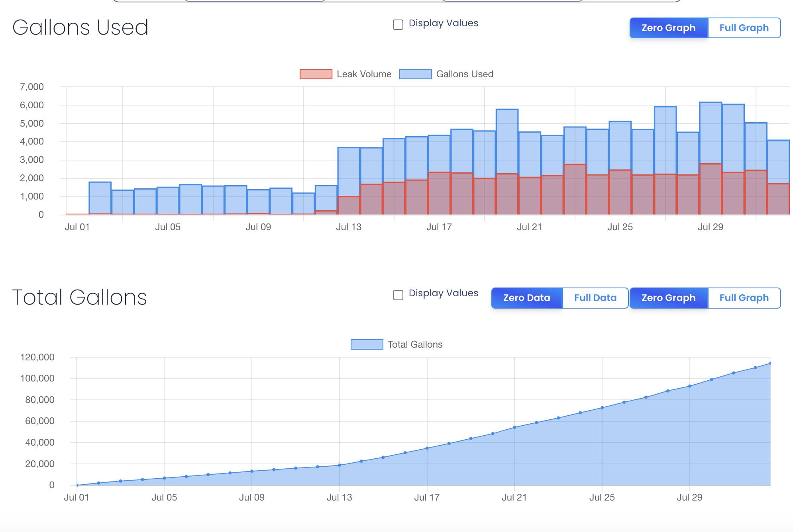Viewport: 793px width, 532px height.
Task: Toggle the Total Gallons legend swatch
Action: point(367,344)
